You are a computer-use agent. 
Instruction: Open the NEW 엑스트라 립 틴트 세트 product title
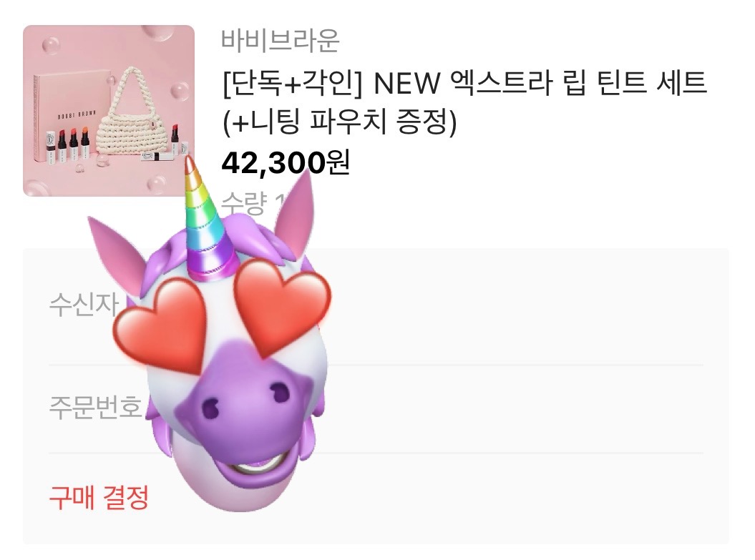pyautogui.click(x=464, y=102)
